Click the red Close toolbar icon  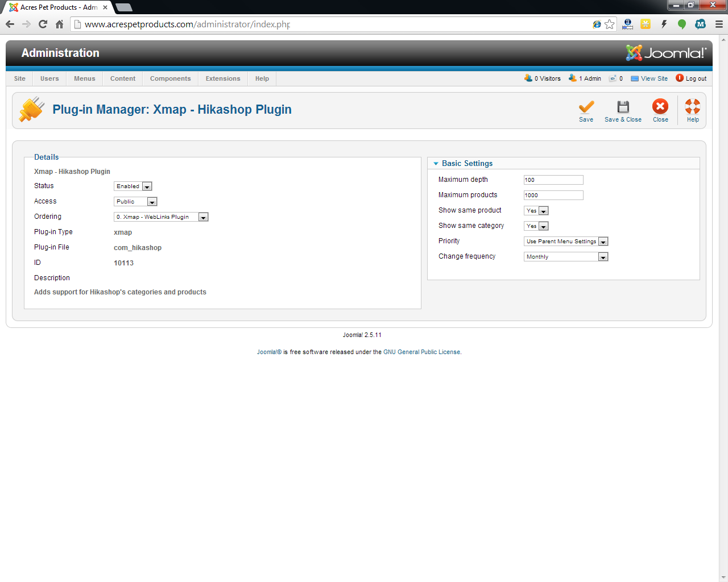660,106
